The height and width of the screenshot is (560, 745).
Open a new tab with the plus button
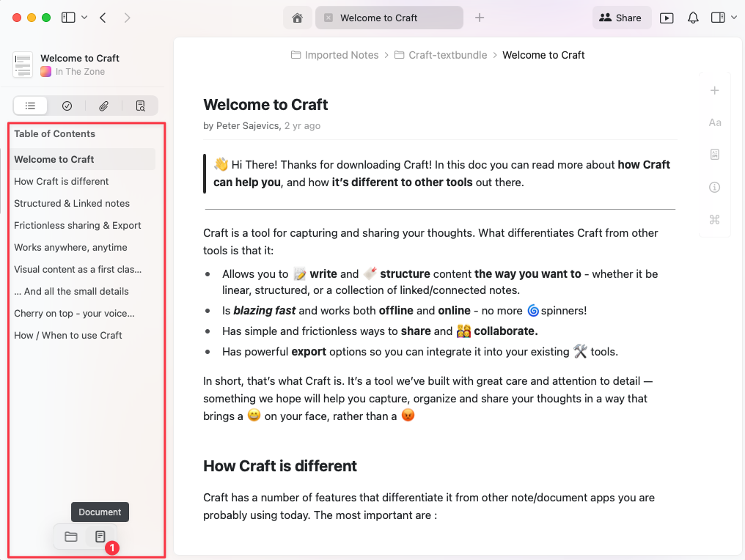(479, 17)
